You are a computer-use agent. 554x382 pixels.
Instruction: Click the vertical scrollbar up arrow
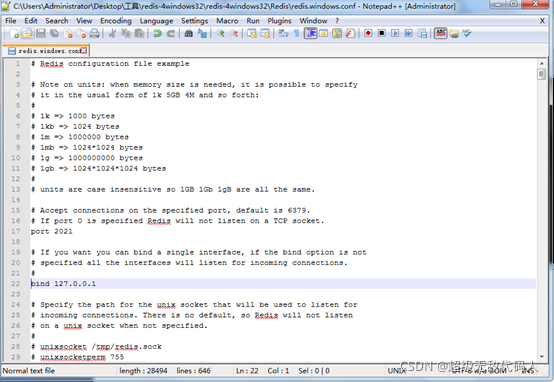[x=541, y=64]
